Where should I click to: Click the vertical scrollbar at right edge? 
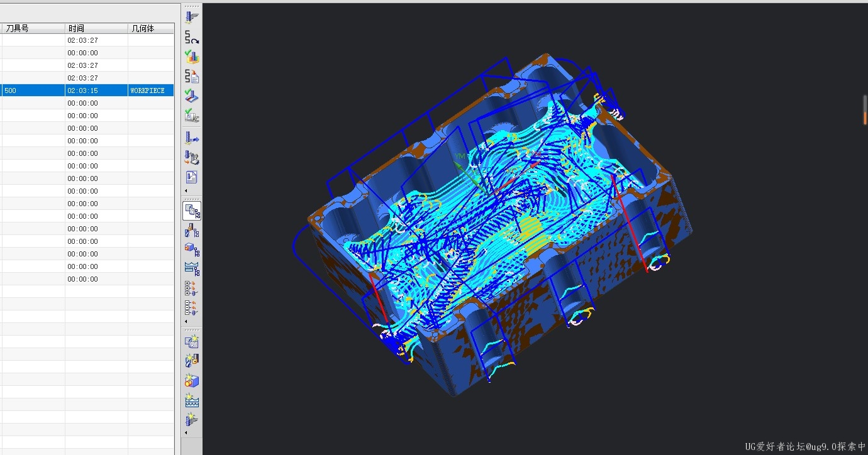[x=865, y=110]
